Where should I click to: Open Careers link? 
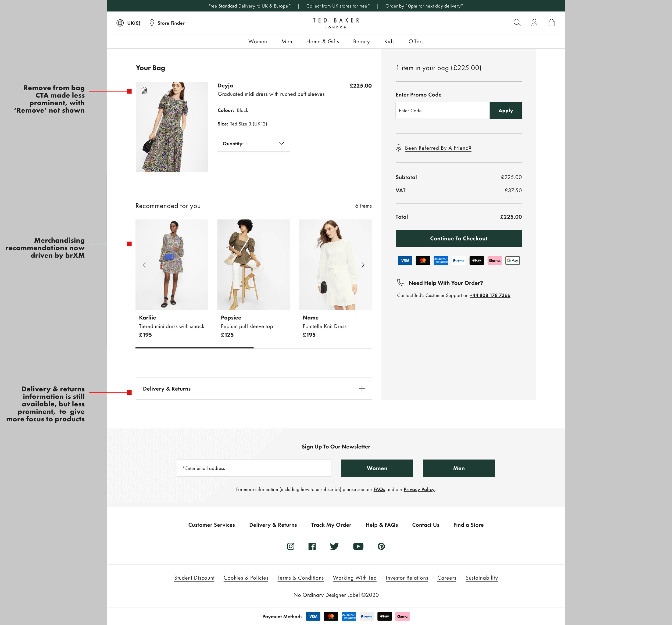pyautogui.click(x=446, y=578)
